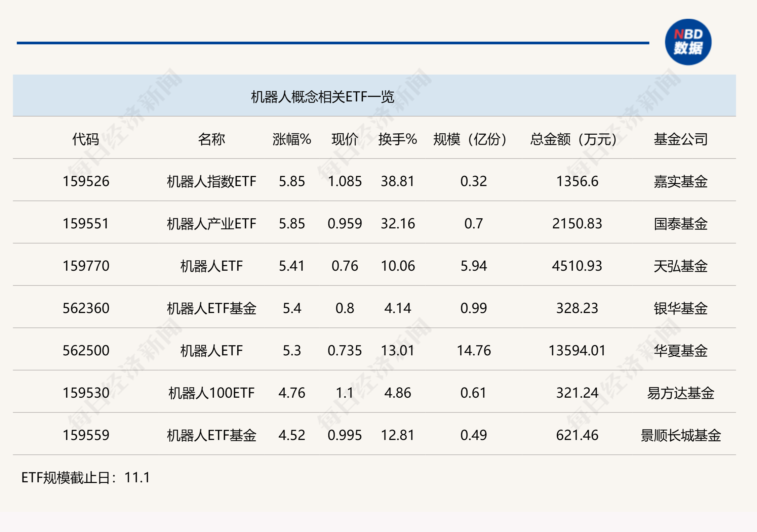Select company 天弘基金
This screenshot has height=532, width=757.
point(681,266)
